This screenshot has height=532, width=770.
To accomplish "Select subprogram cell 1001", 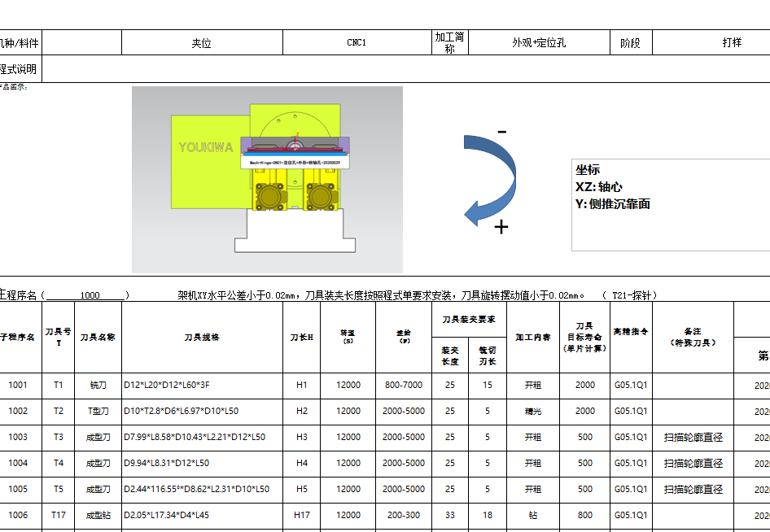I will click(22, 385).
